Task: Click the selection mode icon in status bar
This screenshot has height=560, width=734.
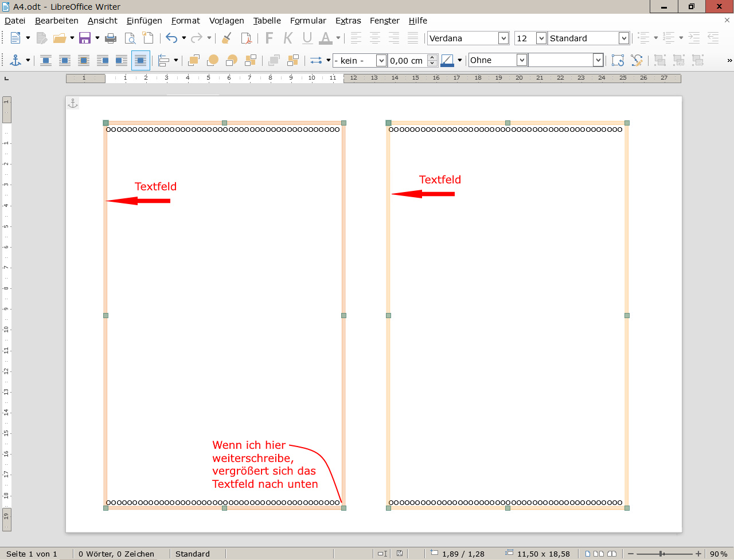Action: [382, 554]
